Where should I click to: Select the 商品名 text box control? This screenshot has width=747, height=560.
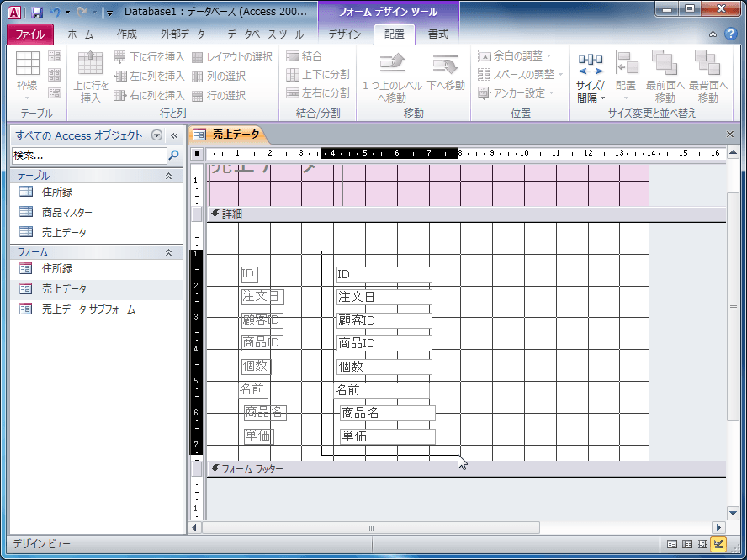point(387,413)
